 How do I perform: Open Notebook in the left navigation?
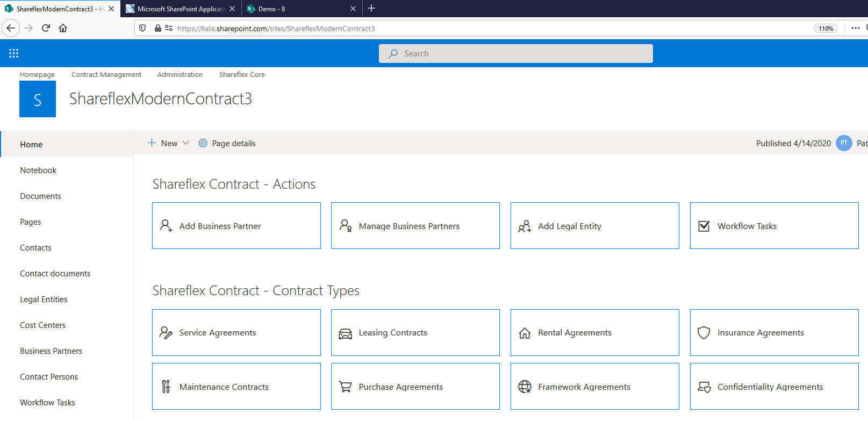[x=38, y=170]
